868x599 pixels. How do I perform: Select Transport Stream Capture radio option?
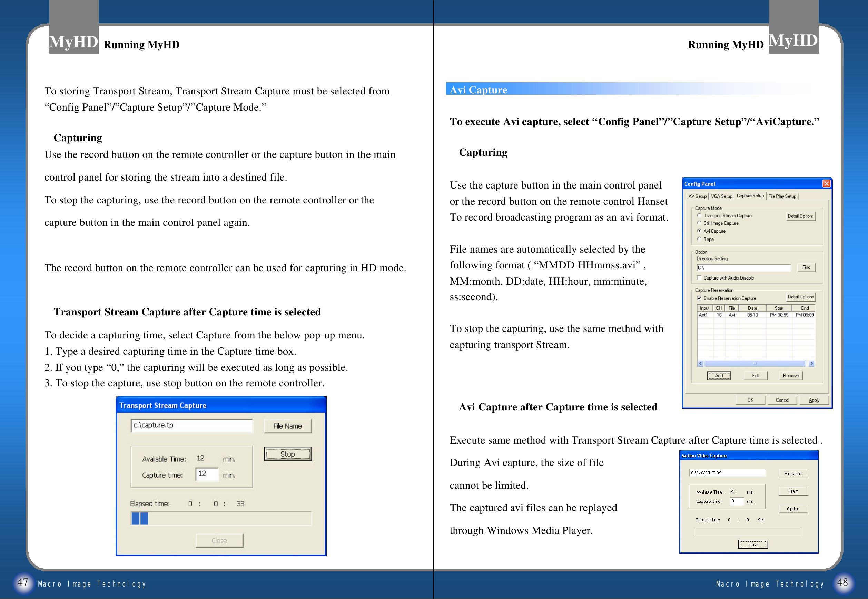699,215
